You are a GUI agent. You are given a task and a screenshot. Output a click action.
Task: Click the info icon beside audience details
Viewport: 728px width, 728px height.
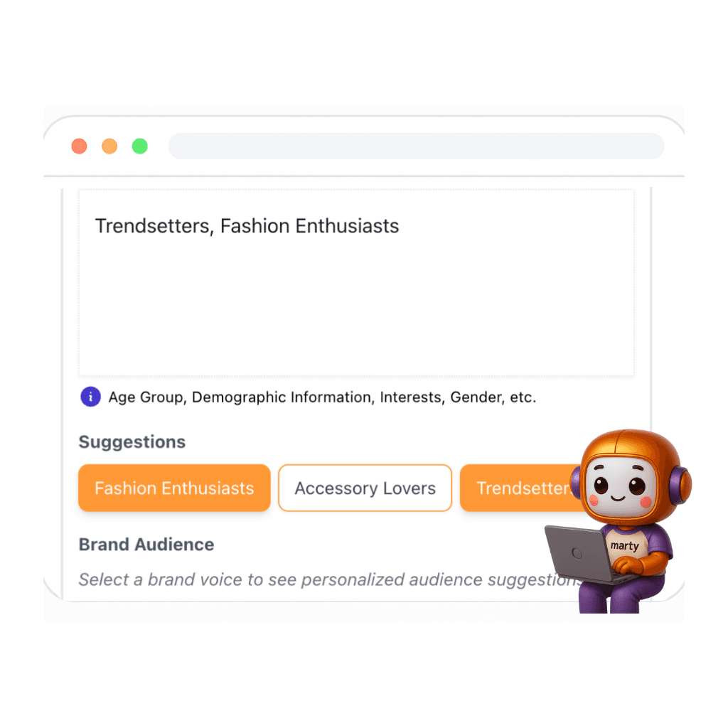90,397
